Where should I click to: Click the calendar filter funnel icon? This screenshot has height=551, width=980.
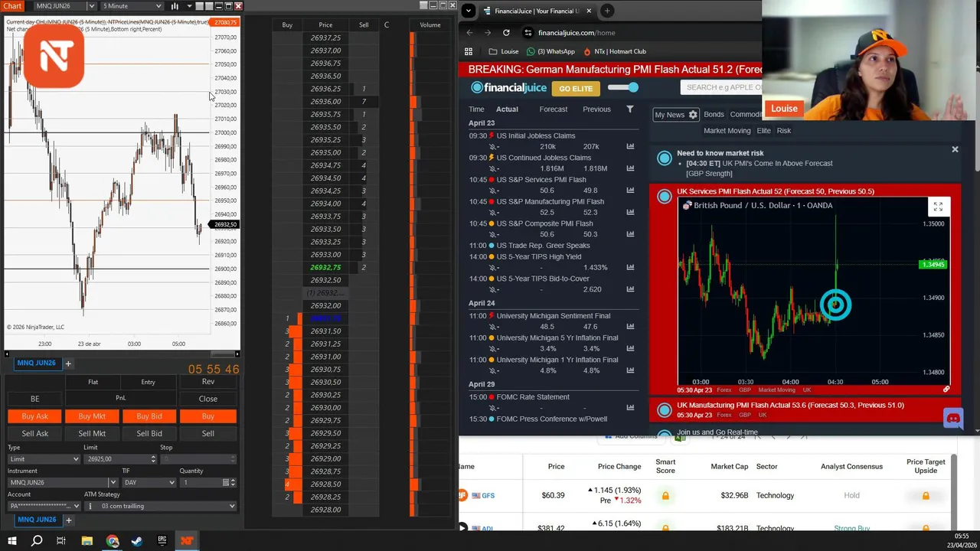coord(630,109)
